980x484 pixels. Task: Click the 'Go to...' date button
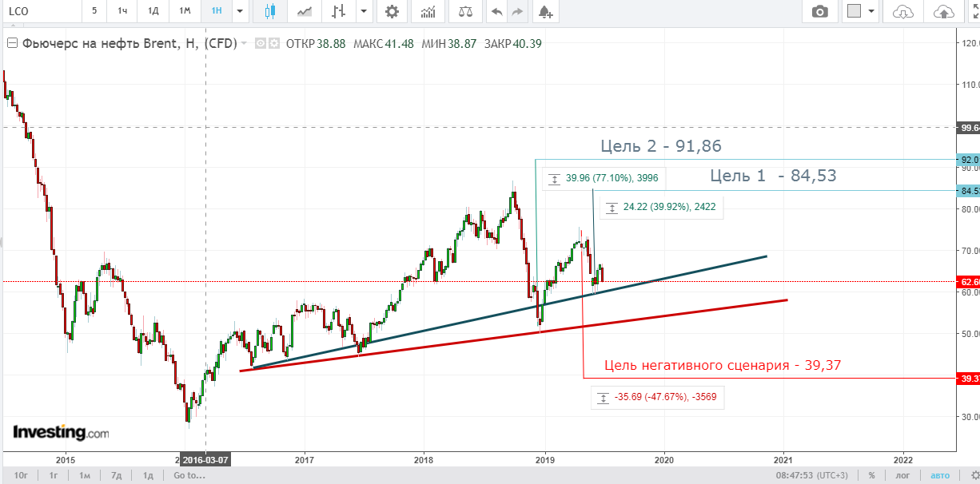click(x=189, y=475)
